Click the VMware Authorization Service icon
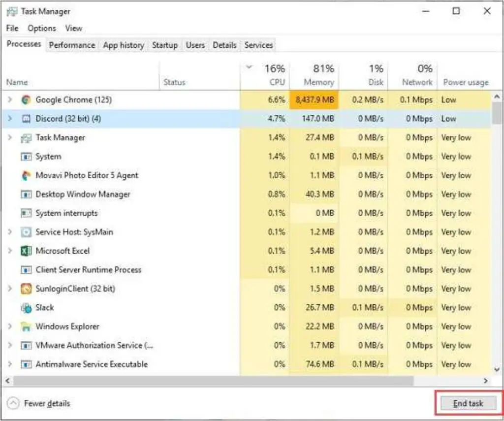Screen dimensions: 504x421 [x=26, y=346]
